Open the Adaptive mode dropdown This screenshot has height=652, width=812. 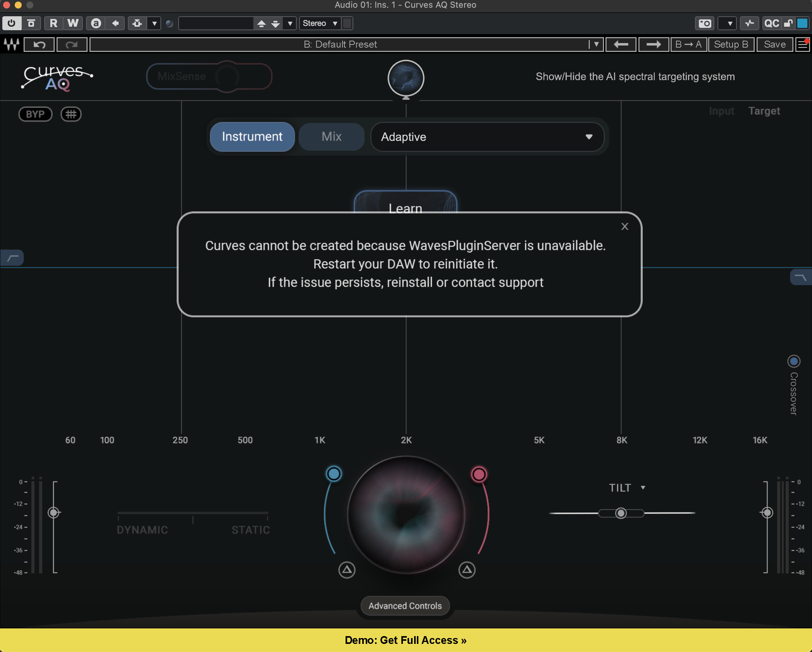point(487,137)
